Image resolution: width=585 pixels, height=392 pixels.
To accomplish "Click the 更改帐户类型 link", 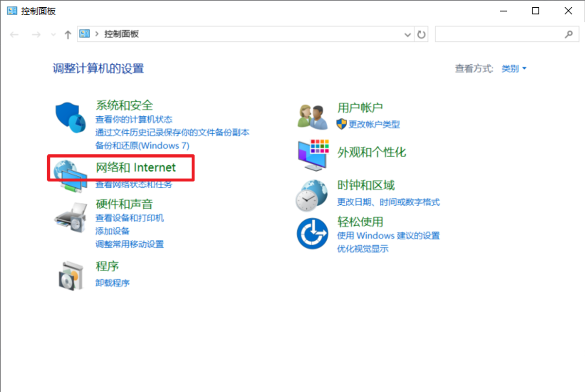I will coord(374,125).
